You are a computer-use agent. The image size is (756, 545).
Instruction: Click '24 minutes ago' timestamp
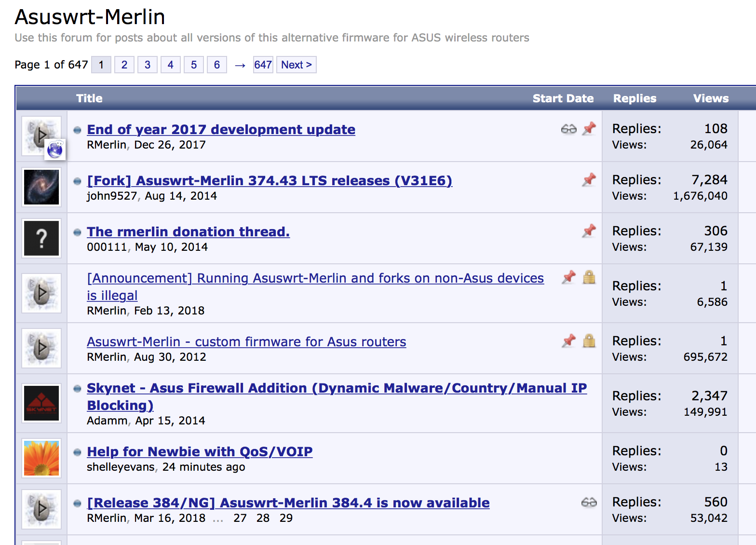203,467
